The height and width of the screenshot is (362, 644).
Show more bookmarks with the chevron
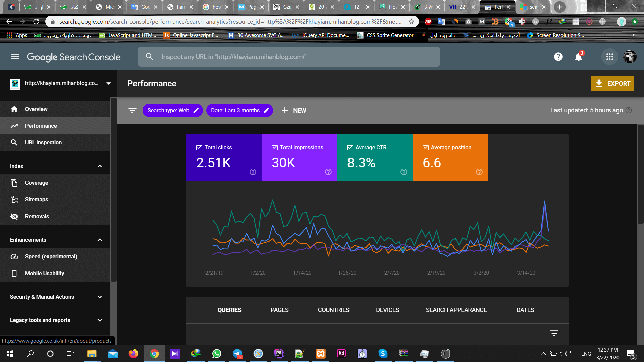pyautogui.click(x=634, y=35)
